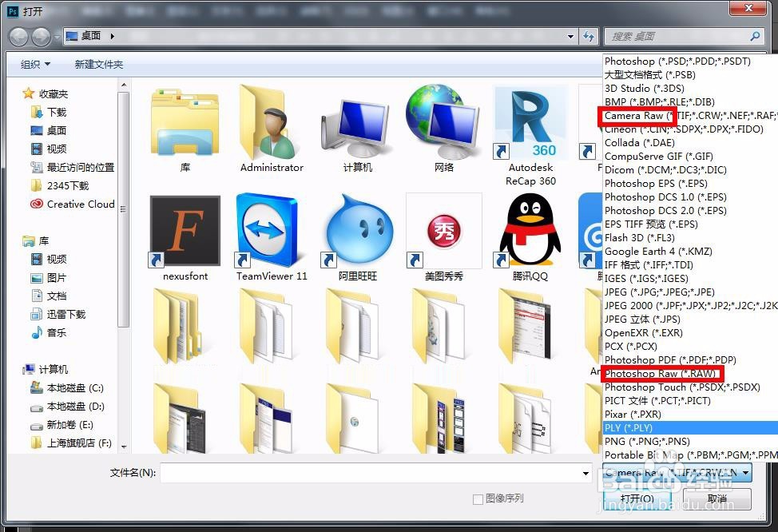Image resolution: width=778 pixels, height=532 pixels.
Task: Open 下载 in favorites sidebar
Action: (48, 112)
